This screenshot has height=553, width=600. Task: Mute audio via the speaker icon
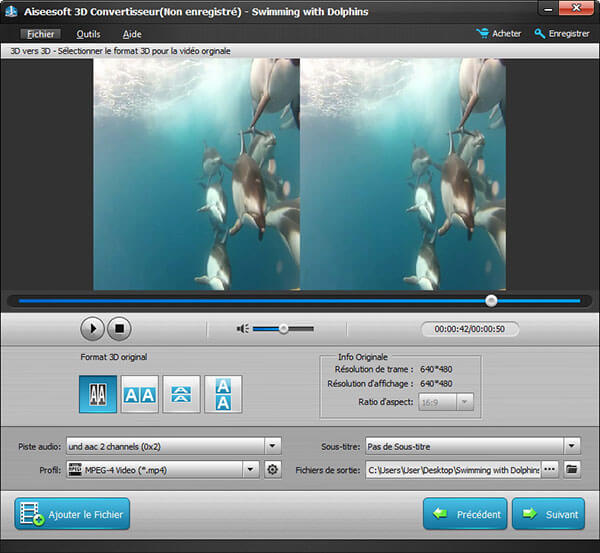[243, 328]
